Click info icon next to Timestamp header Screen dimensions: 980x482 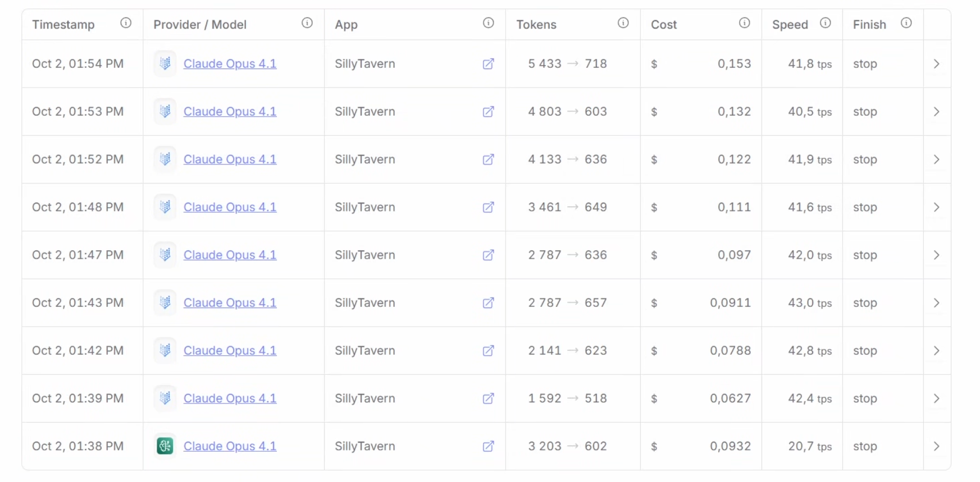coord(126,23)
